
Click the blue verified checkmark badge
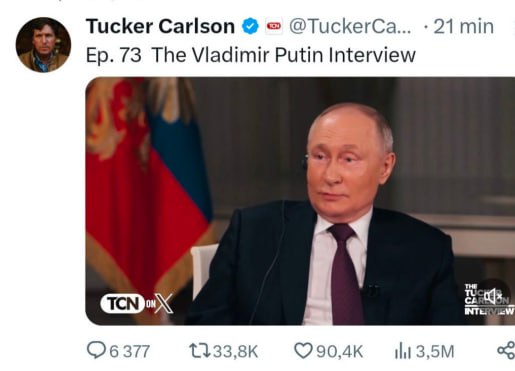point(250,26)
